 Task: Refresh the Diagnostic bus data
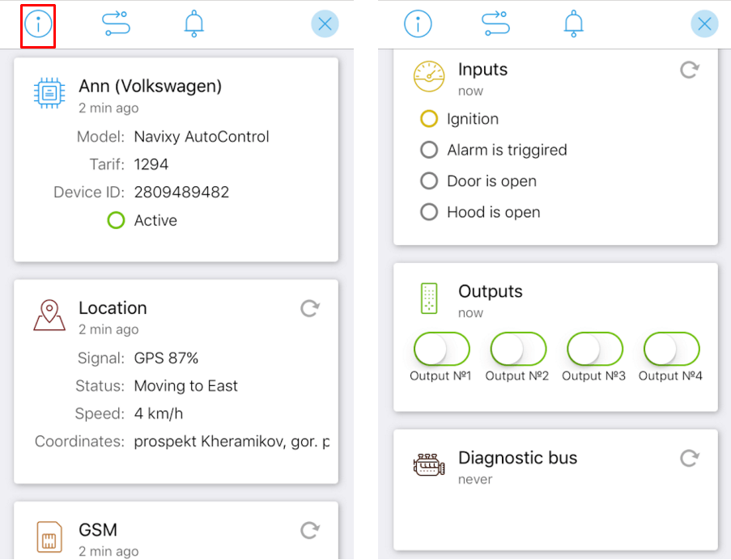click(x=689, y=458)
